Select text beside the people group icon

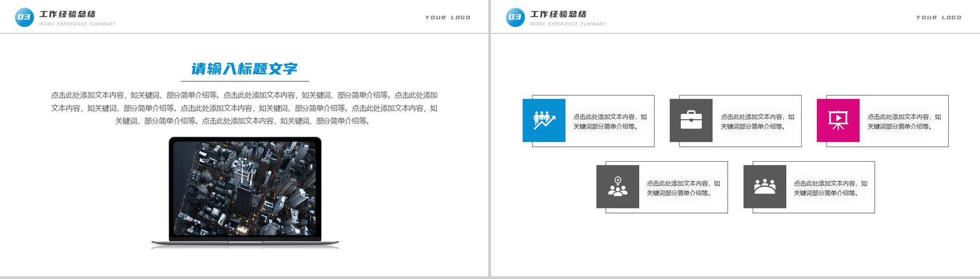click(x=831, y=188)
